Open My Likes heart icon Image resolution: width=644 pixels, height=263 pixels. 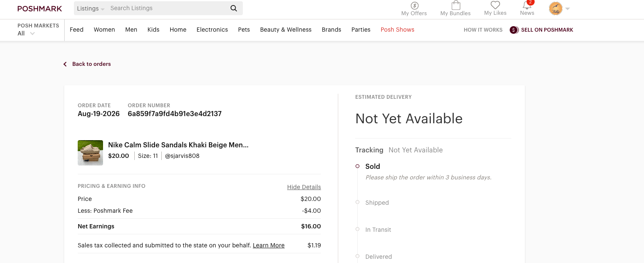(495, 5)
